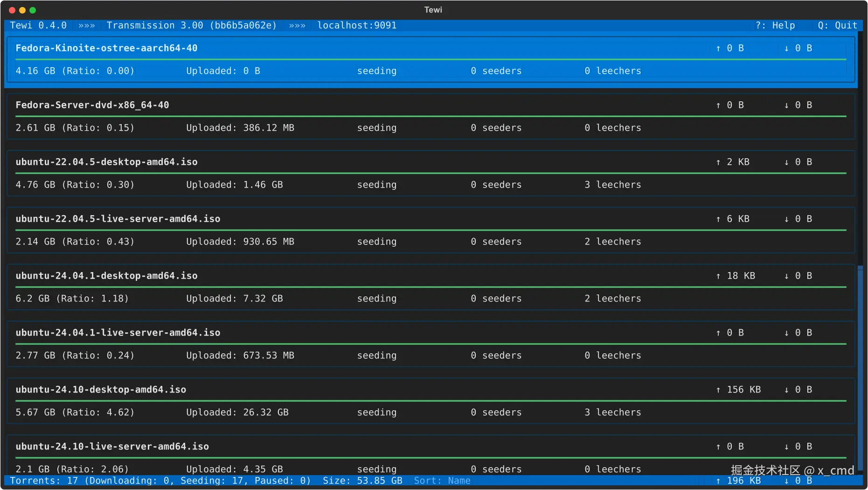Screen dimensions: 868x490
Task: Click 'Uploaded: 673.53 MB' value
Action: coord(240,356)
